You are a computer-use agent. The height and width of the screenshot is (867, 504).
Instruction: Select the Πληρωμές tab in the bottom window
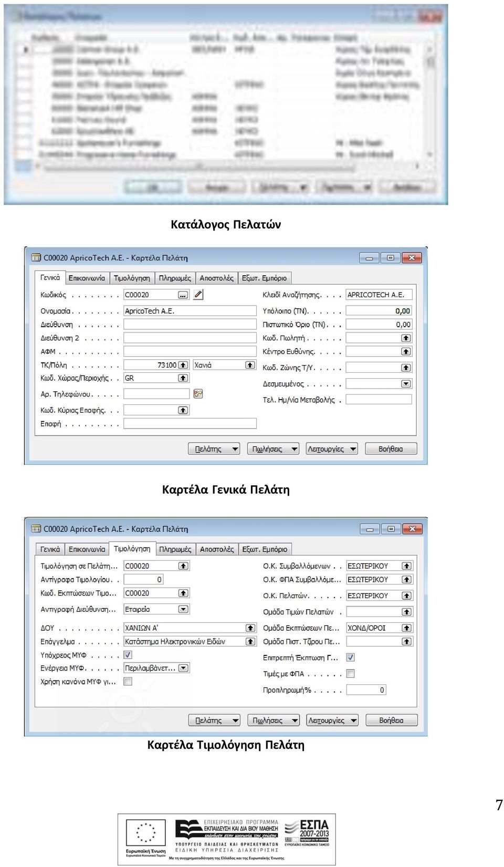[175, 549]
